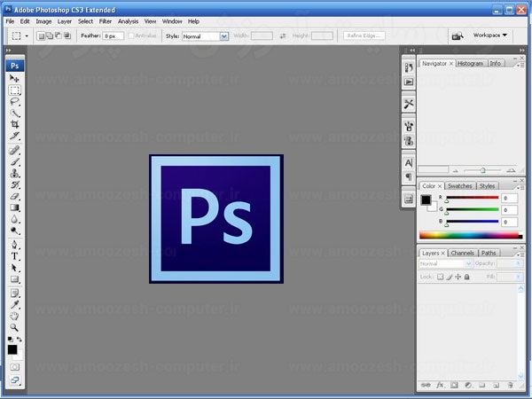Screen dimensions: 532x399
Task: Toggle Quick Mask mode button
Action: (x=14, y=367)
